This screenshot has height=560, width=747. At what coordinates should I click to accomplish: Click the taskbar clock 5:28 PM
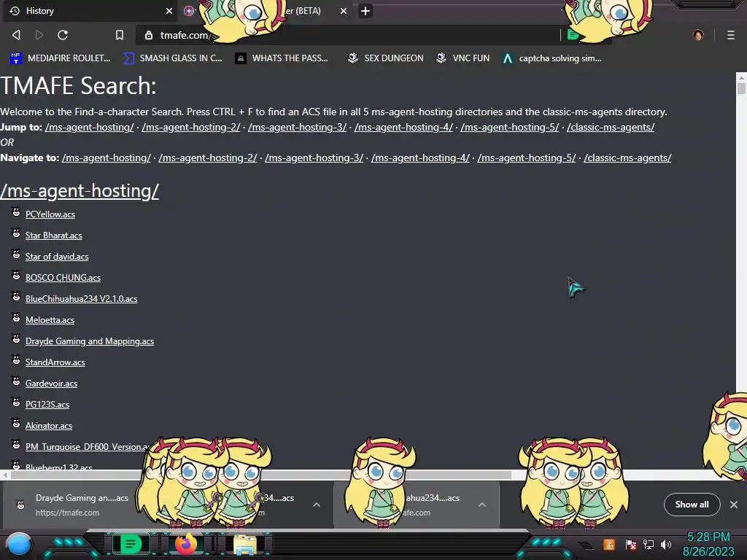click(x=708, y=537)
